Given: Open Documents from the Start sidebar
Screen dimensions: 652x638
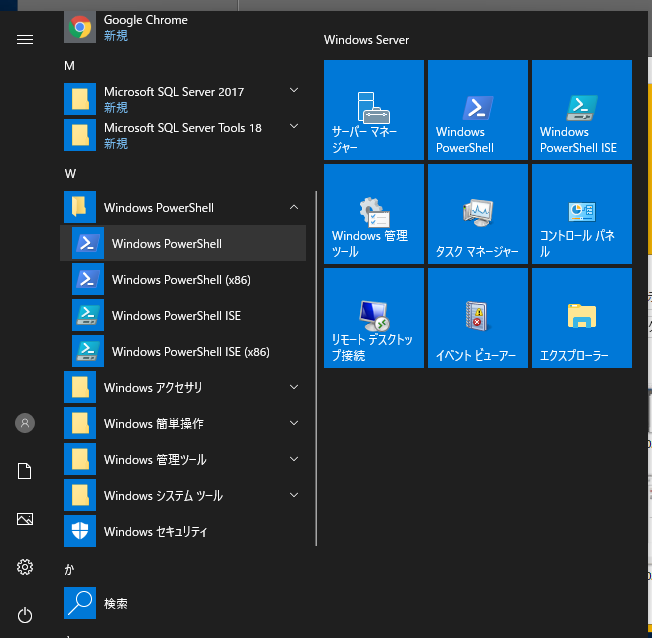Looking at the screenshot, I should [25, 471].
